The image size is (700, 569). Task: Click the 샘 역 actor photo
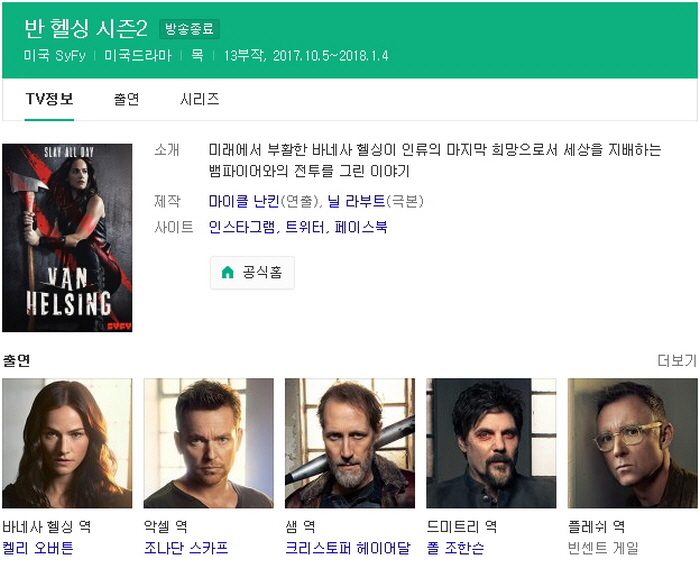click(x=350, y=443)
